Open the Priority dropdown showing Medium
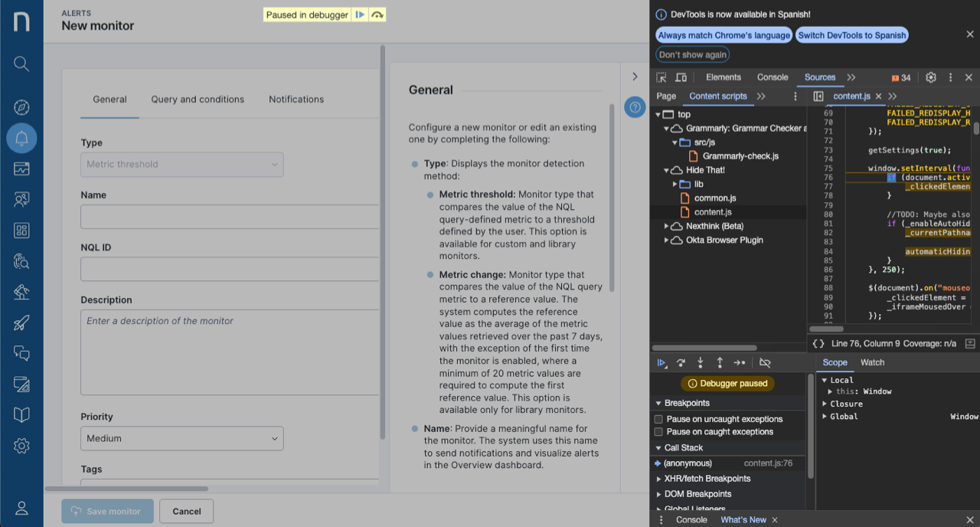Screen dimensions: 980x527 pyautogui.click(x=181, y=438)
